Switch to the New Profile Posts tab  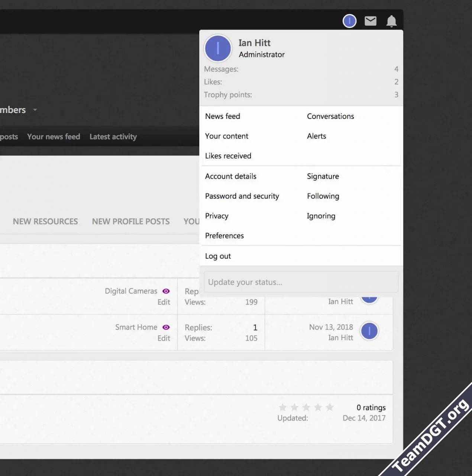click(130, 222)
